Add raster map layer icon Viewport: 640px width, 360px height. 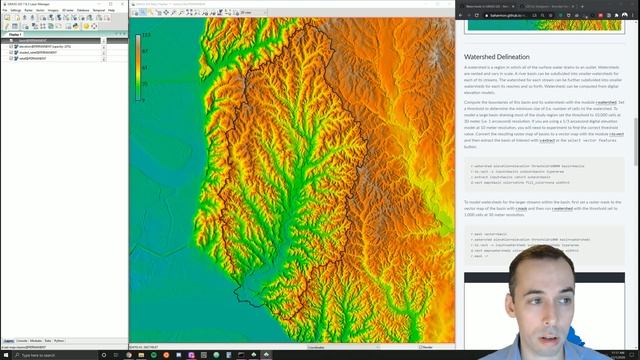pyautogui.click(x=51, y=18)
